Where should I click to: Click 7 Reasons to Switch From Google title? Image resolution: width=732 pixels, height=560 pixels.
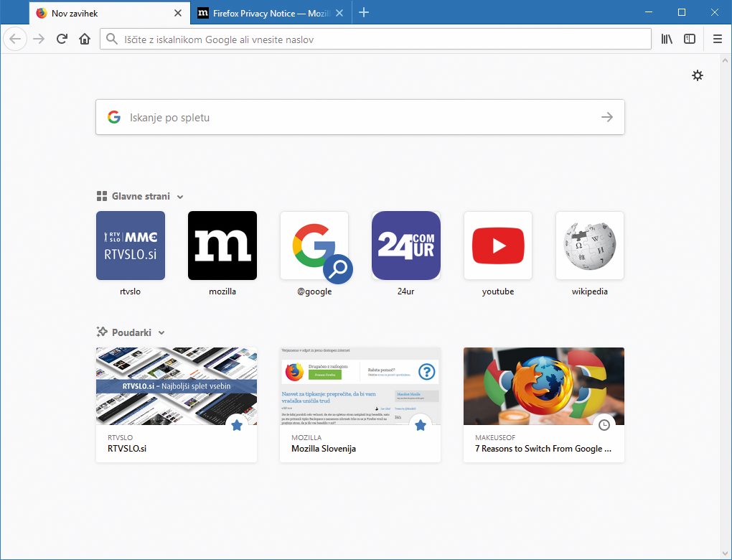543,449
